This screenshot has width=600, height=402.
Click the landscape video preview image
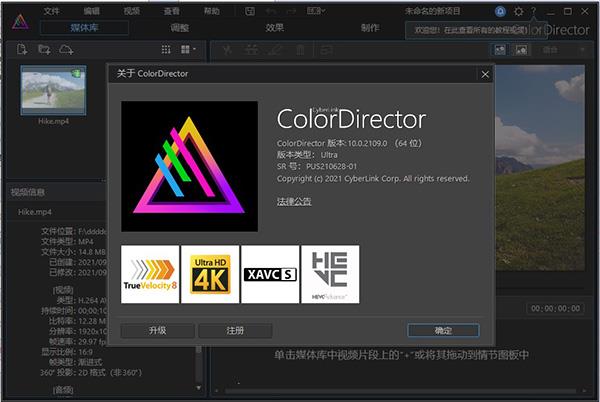[x=540, y=168]
